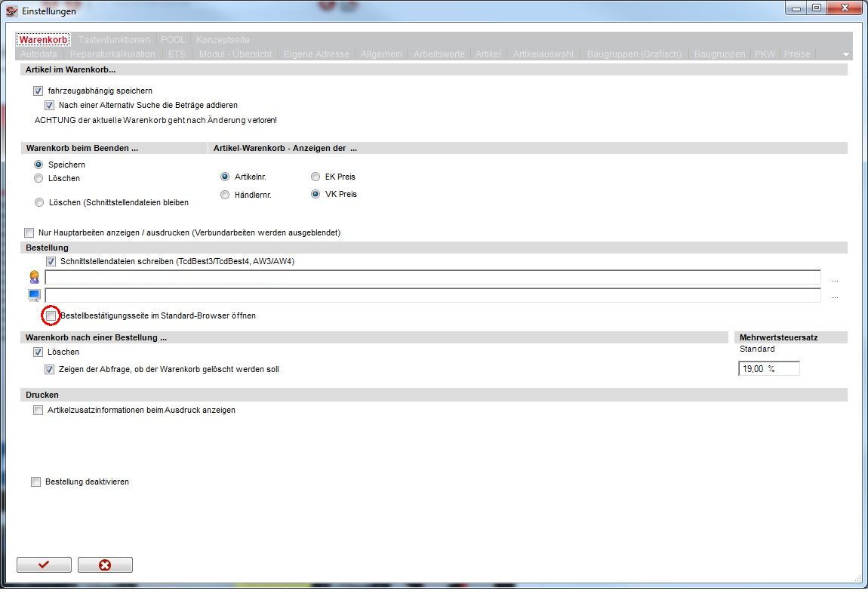The image size is (868, 600).
Task: Click the 'Mehrwertsteuersatz' section header
Action: 778,337
